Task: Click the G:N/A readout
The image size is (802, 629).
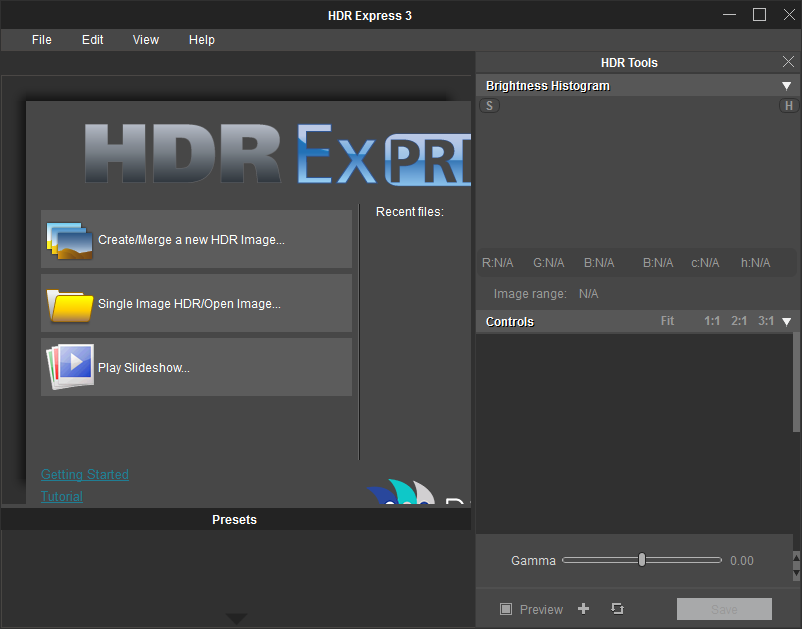Action: point(548,263)
